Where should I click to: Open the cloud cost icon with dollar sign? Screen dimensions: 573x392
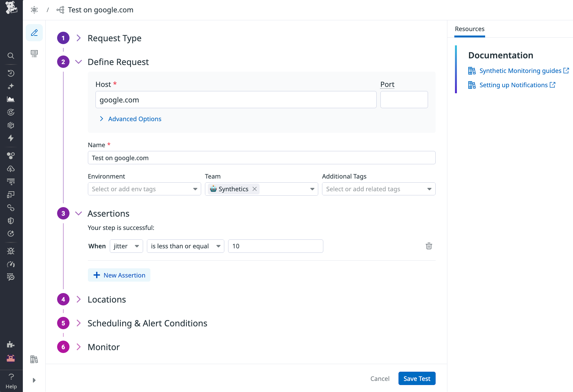coord(11,168)
